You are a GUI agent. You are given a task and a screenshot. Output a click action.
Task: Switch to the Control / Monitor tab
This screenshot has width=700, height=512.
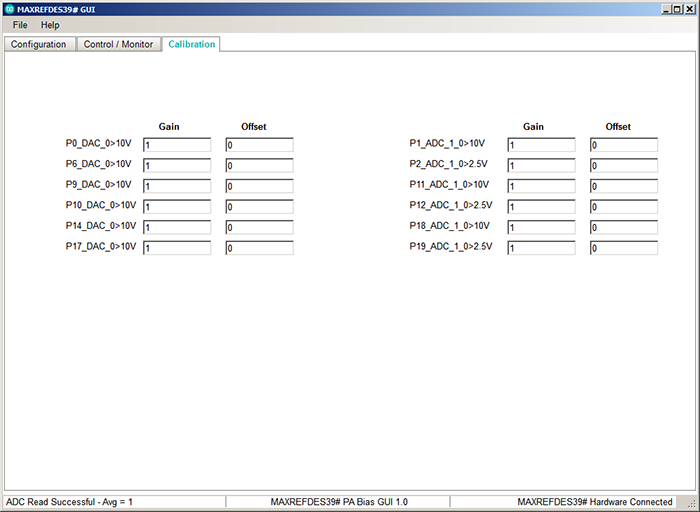click(x=118, y=44)
